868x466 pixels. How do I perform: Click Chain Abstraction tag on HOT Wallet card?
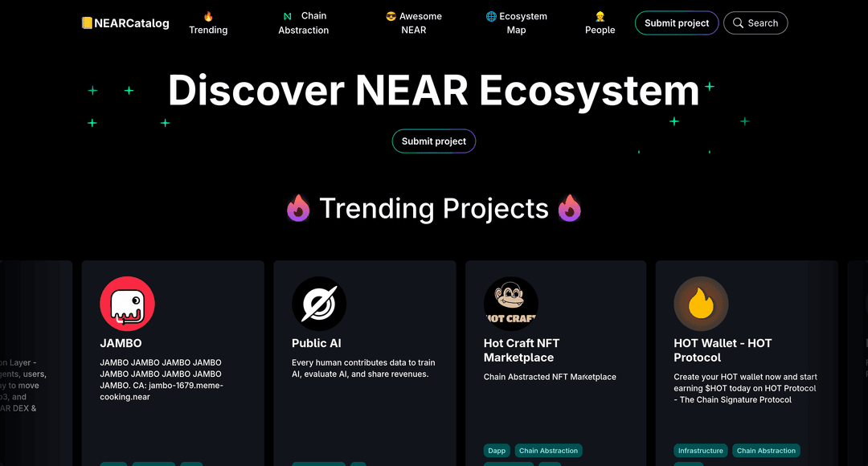[766, 451]
